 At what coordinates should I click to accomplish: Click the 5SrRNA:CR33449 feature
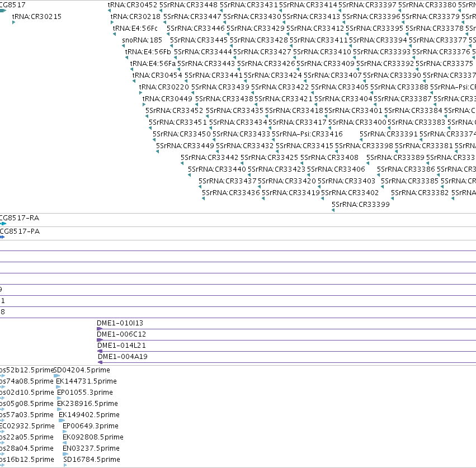tap(185, 146)
